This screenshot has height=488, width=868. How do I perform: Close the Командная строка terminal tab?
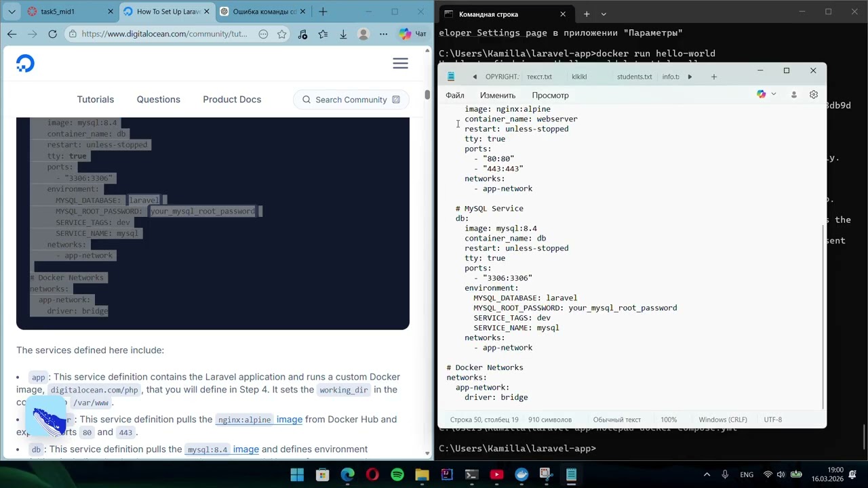(x=562, y=14)
